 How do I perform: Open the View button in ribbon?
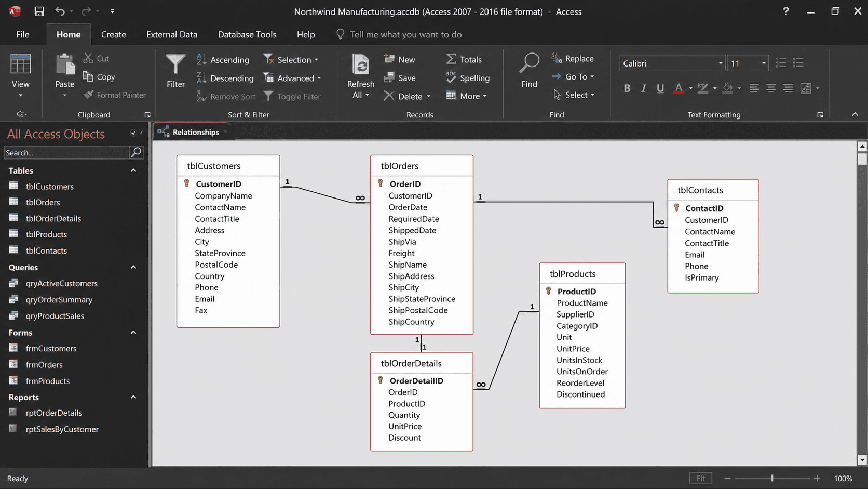point(21,76)
